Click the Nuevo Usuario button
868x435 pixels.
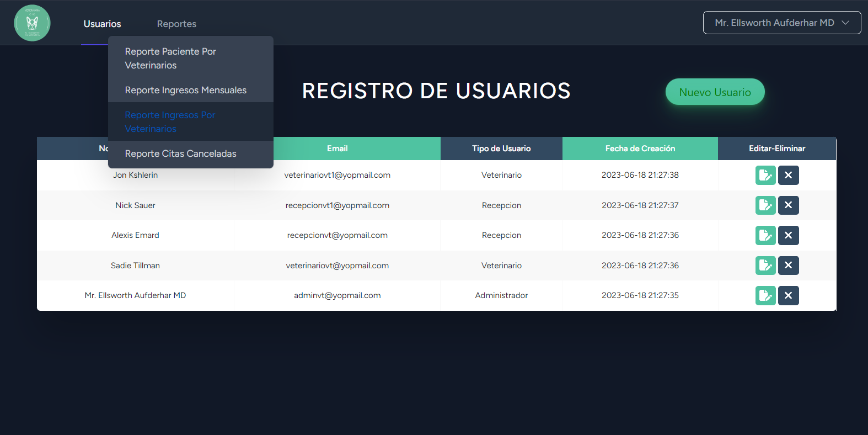(x=715, y=92)
